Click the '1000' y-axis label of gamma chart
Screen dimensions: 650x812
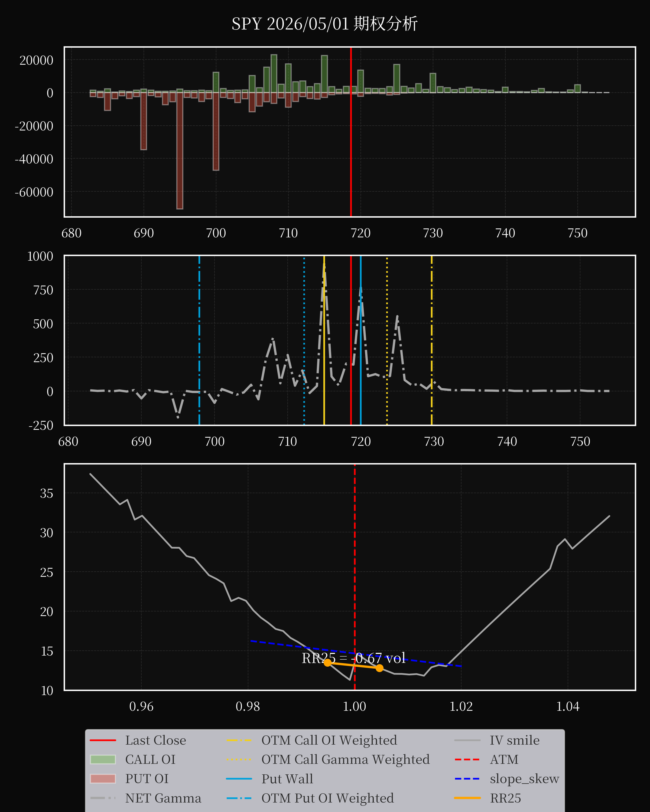[40, 257]
